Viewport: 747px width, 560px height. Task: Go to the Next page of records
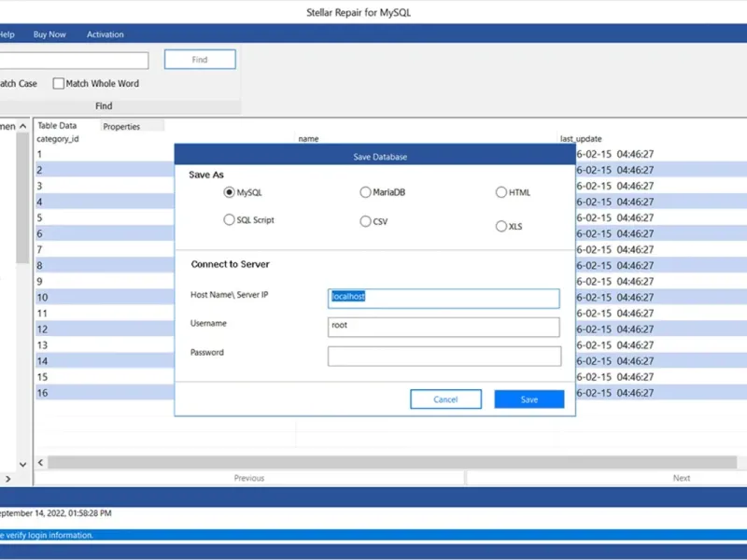(682, 478)
